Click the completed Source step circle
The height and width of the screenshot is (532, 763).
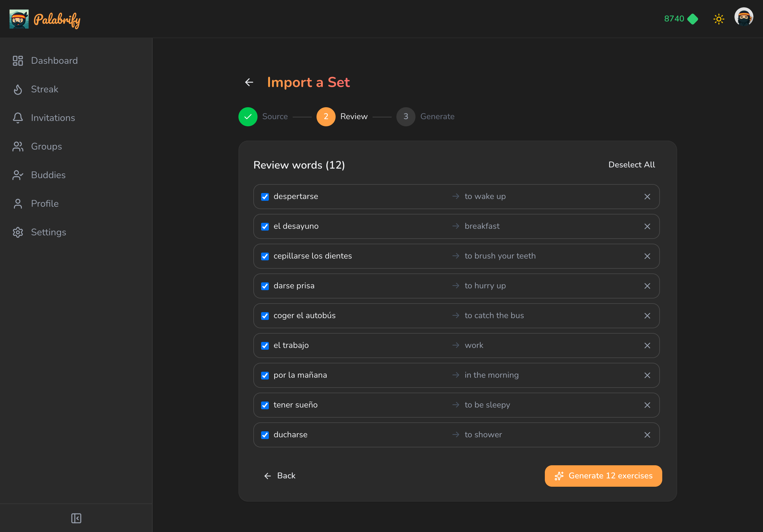[x=248, y=116]
